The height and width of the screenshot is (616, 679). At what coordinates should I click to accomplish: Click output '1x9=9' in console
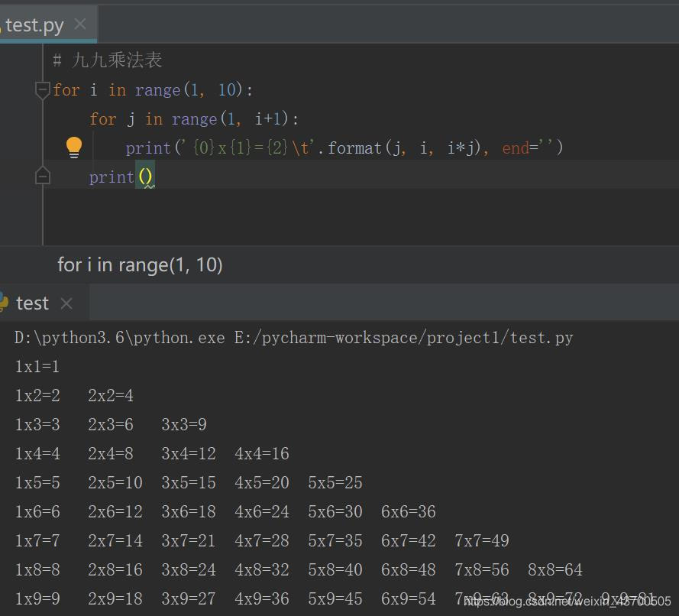coord(37,598)
